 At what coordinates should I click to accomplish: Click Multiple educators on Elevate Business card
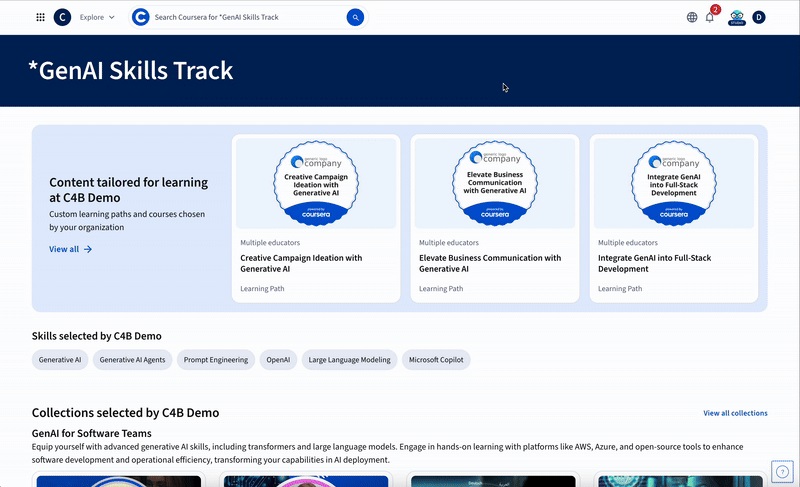pyautogui.click(x=449, y=243)
